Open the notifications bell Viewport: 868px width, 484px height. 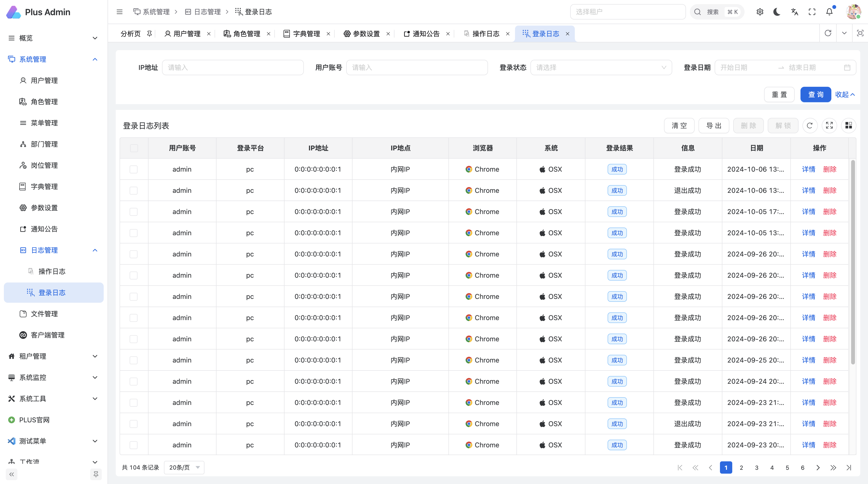[829, 12]
